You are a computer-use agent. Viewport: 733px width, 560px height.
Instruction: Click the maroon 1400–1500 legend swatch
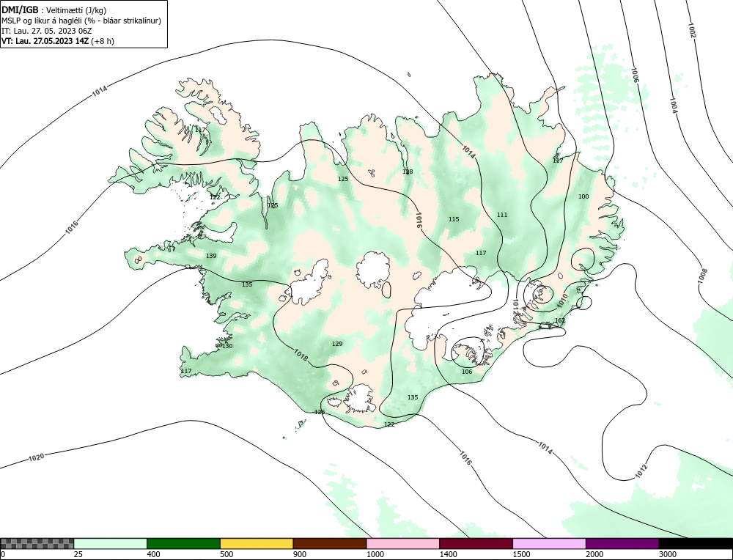pyautogui.click(x=476, y=543)
